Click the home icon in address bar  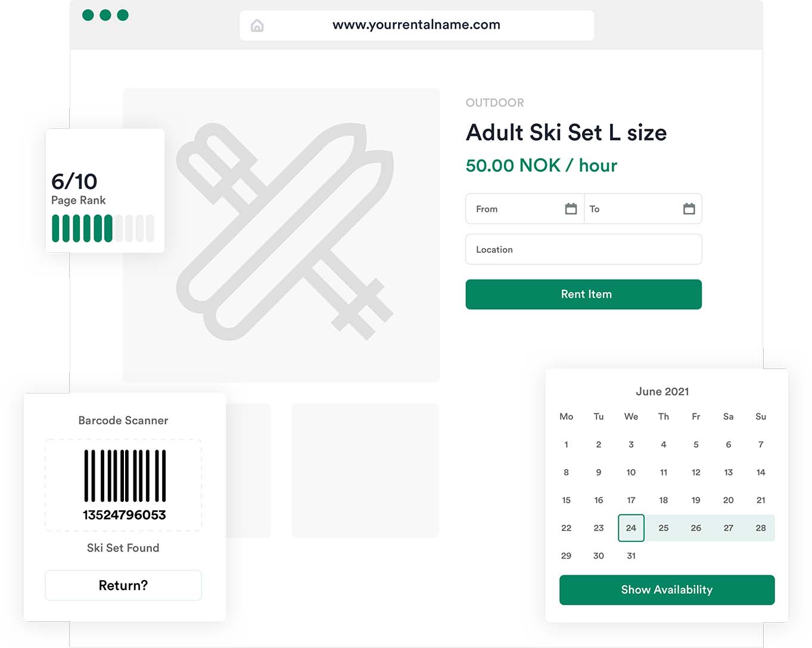click(x=257, y=26)
